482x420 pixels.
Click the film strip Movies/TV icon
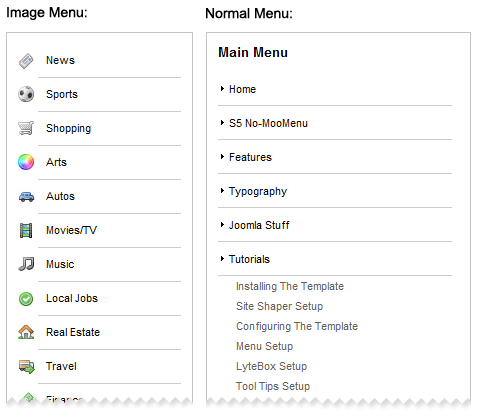coord(26,231)
